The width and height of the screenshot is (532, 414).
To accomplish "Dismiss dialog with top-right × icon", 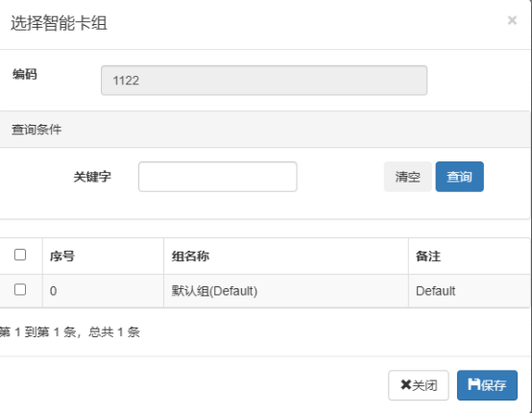I will pyautogui.click(x=512, y=20).
